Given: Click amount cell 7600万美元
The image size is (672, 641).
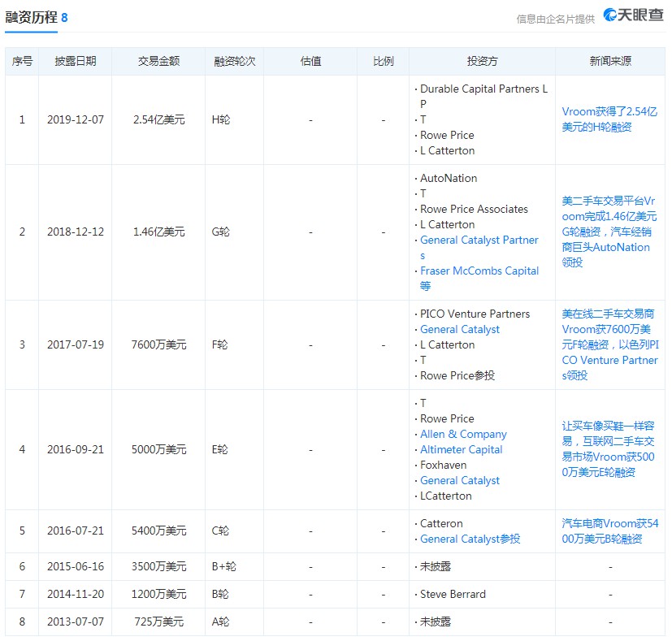Looking at the screenshot, I should (158, 345).
